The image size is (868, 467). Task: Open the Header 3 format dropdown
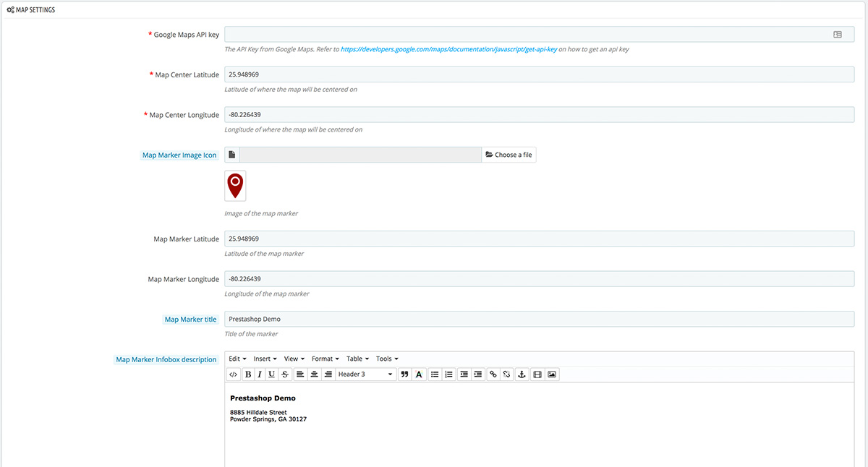(x=366, y=374)
